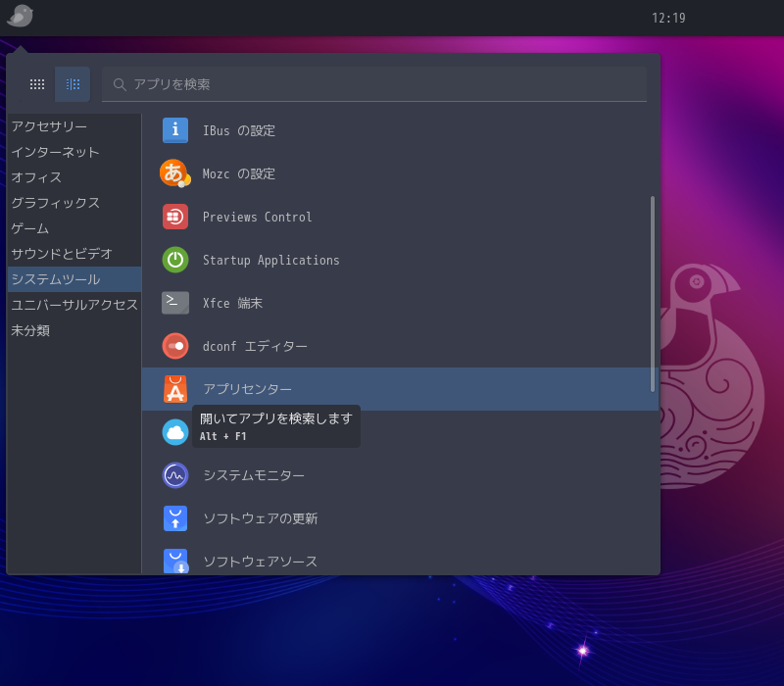This screenshot has height=686, width=784.
Task: Click the 12:19 clock in panel
Action: click(x=668, y=18)
